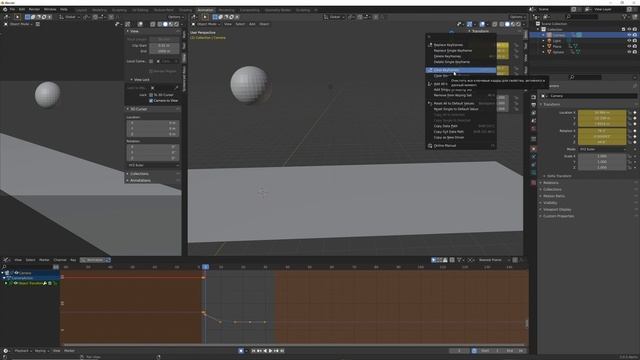Choose Delete Keyframes in context menu
This screenshot has height=360, width=640.
point(447,56)
